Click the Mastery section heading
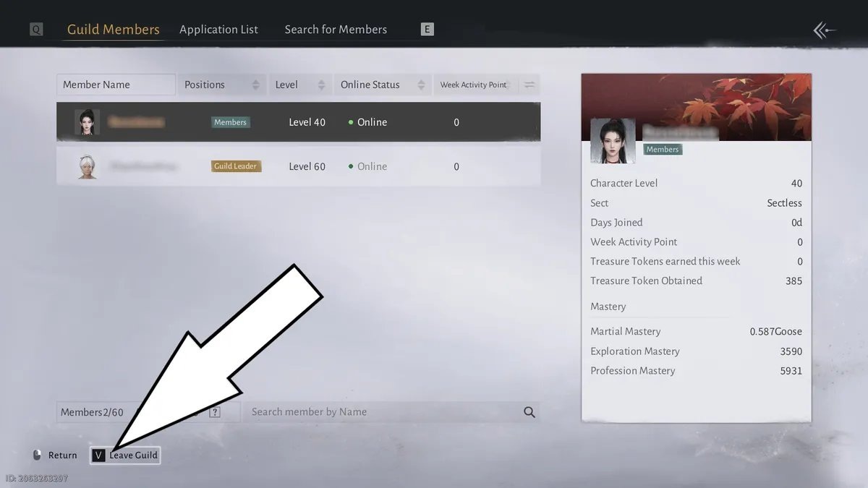The height and width of the screenshot is (488, 868). [608, 307]
